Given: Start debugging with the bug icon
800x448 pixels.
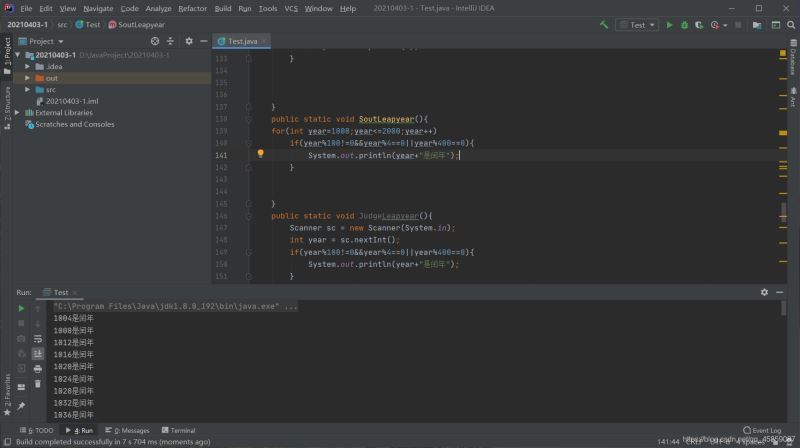Looking at the screenshot, I should [x=684, y=24].
